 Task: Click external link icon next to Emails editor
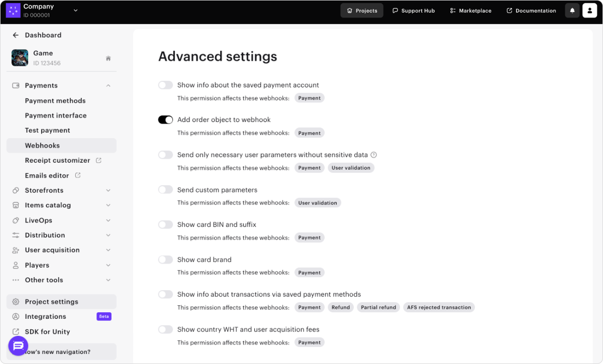pos(78,175)
